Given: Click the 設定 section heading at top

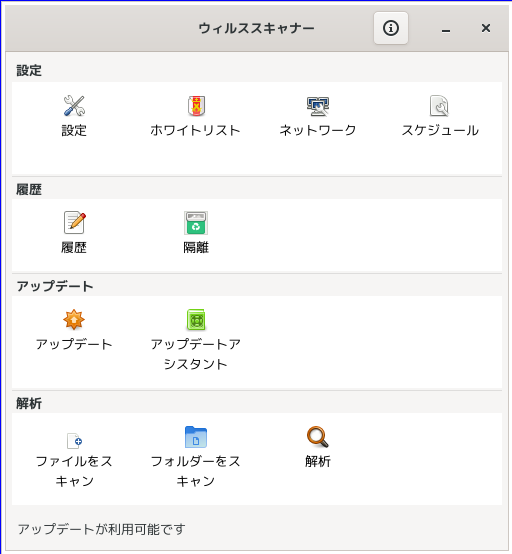Looking at the screenshot, I should [x=29, y=70].
